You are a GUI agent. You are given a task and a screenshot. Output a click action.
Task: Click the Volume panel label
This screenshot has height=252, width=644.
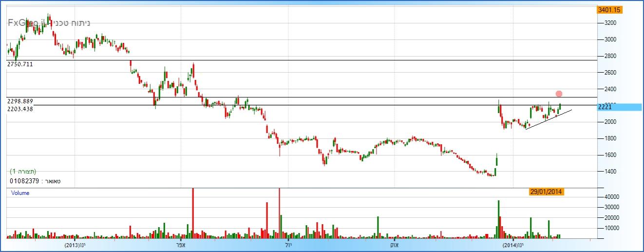pos(20,193)
